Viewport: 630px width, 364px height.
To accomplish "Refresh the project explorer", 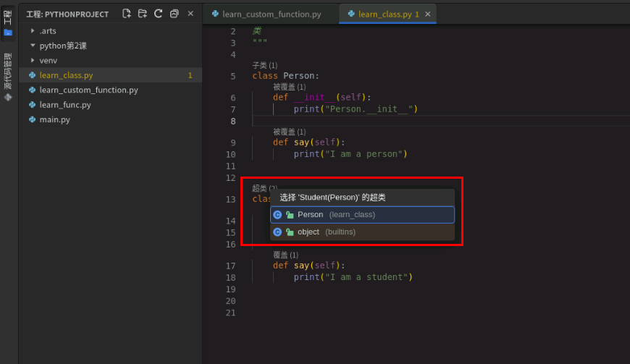I will (x=158, y=14).
